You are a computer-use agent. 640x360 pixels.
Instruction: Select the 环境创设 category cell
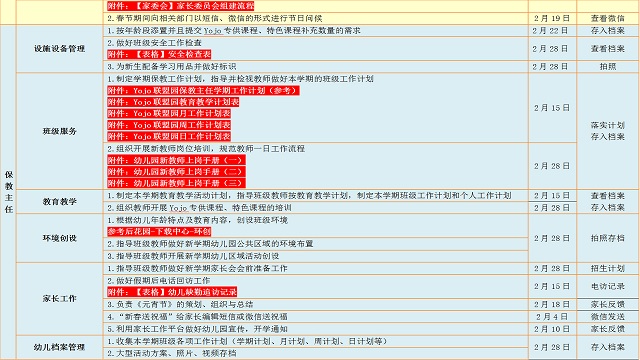point(60,238)
